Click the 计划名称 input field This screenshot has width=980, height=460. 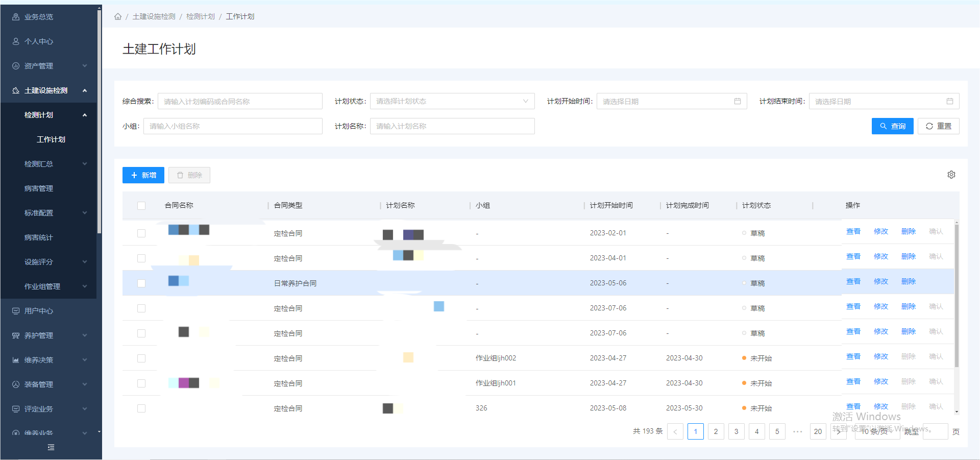tap(452, 126)
